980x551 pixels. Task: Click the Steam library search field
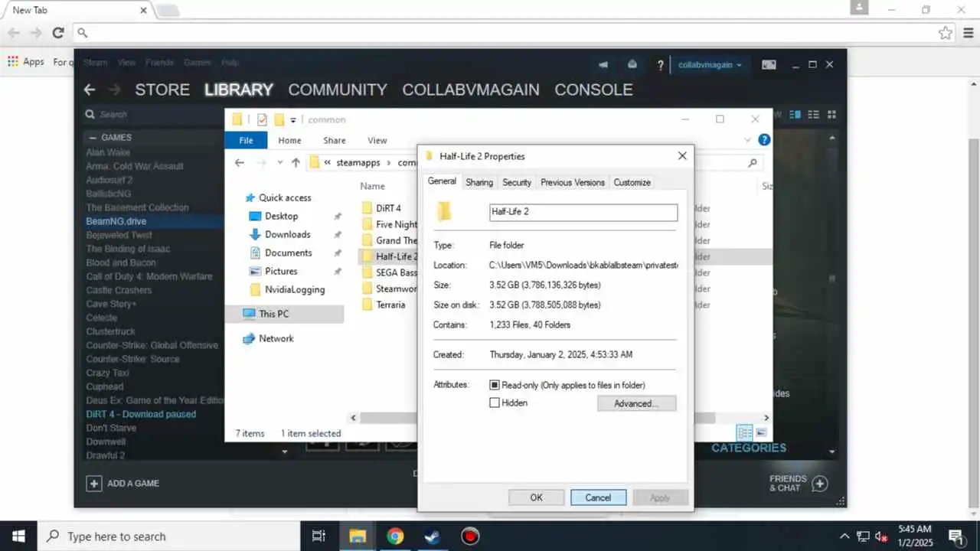point(153,114)
